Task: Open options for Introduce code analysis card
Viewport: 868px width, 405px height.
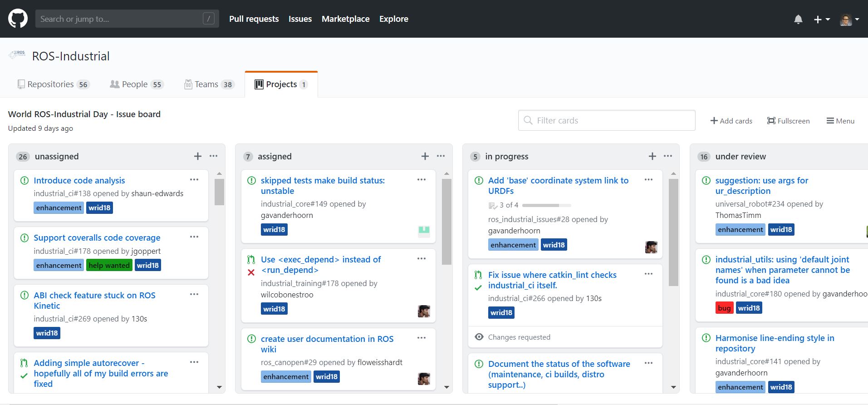Action: click(x=194, y=179)
